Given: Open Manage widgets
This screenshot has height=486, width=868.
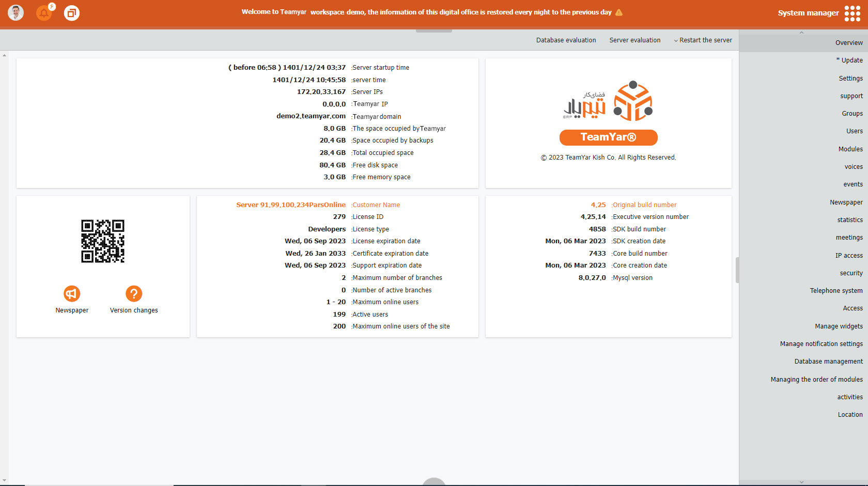Looking at the screenshot, I should (x=839, y=326).
